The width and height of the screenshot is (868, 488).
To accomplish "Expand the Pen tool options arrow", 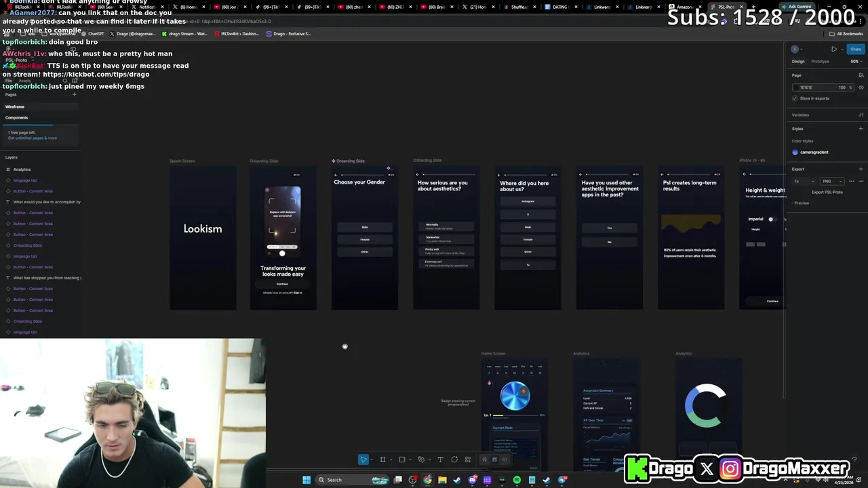I will pos(429,460).
